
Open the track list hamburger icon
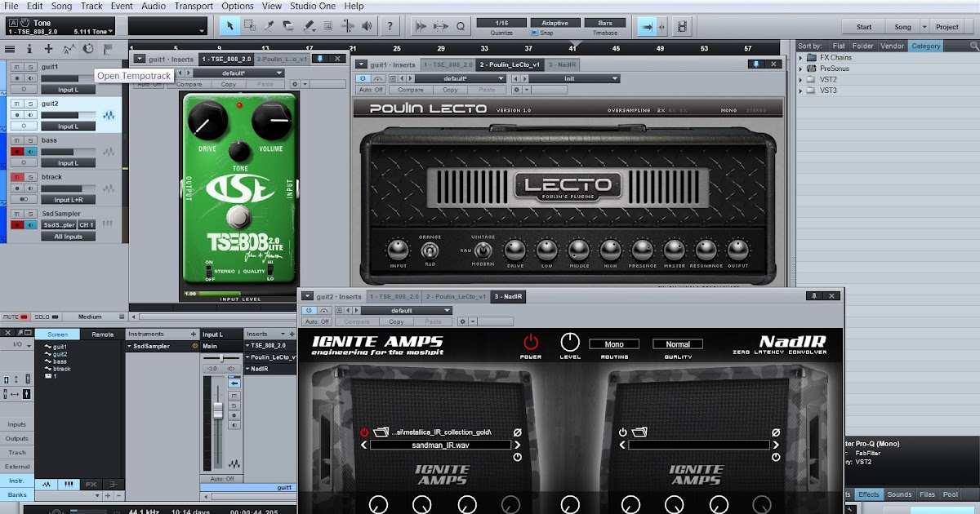10,49
